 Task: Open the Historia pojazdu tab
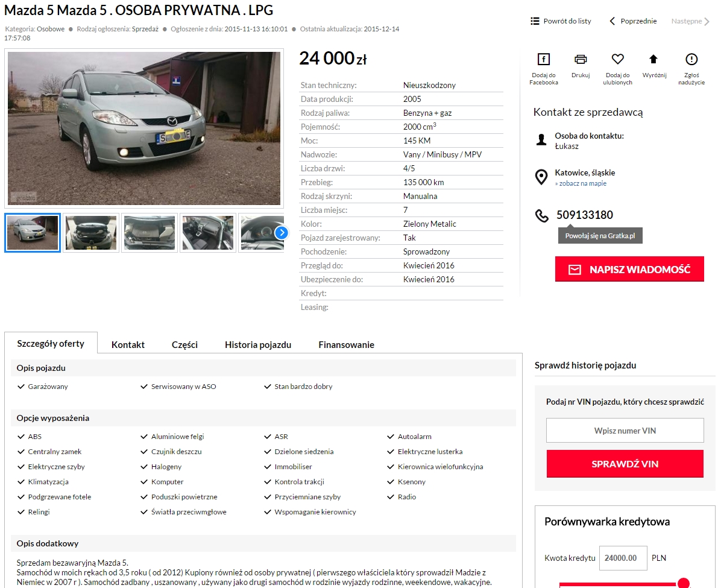point(258,345)
